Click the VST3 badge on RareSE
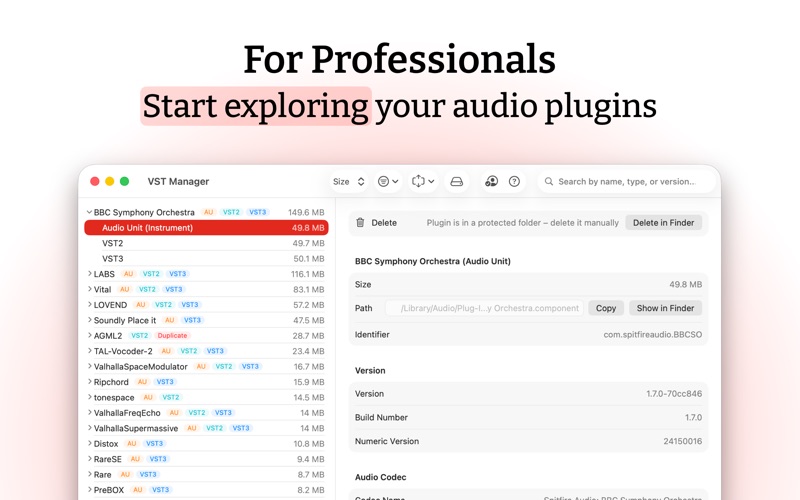This screenshot has width=800, height=500. (x=158, y=459)
